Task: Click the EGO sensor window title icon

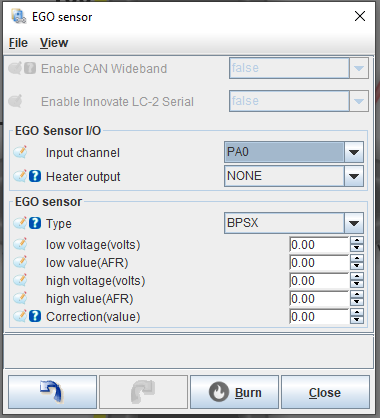Action: click(18, 16)
